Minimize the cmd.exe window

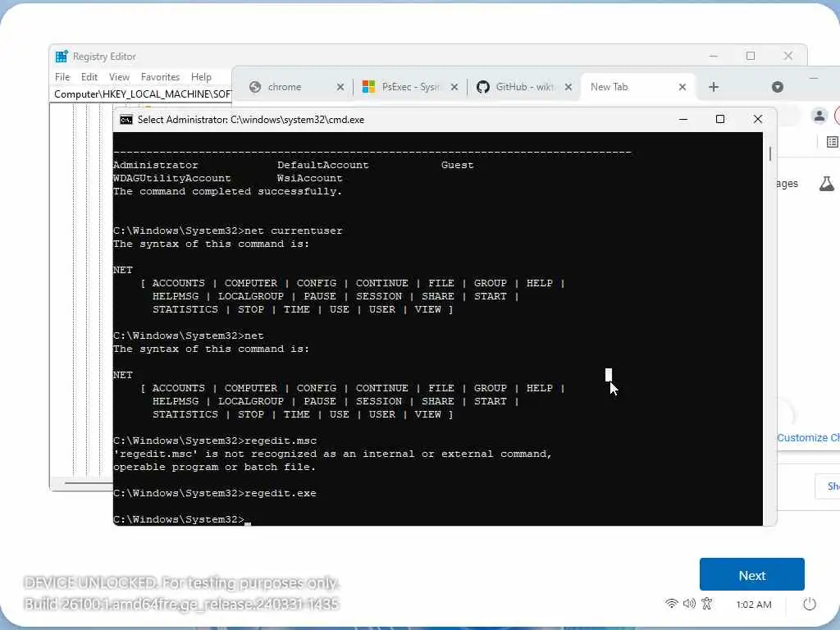coord(683,120)
